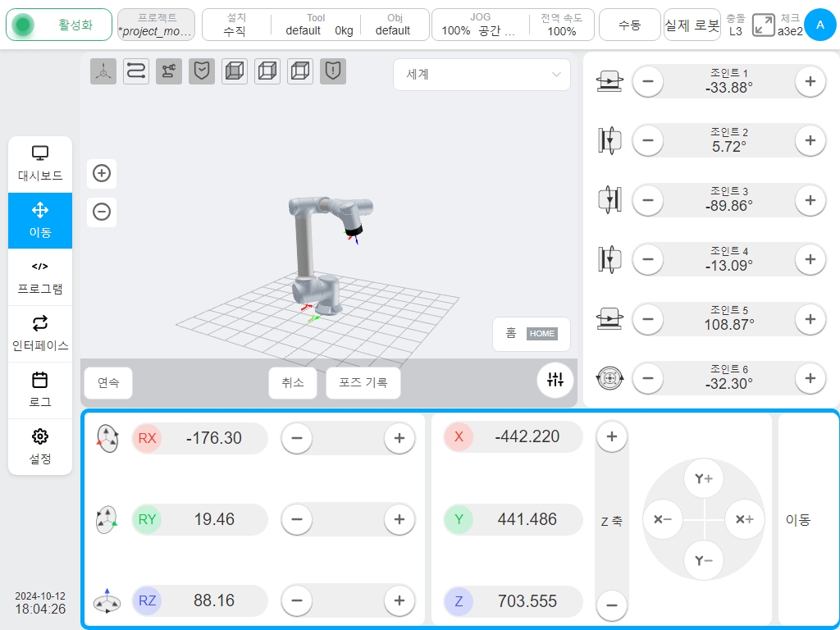The image size is (840, 630).
Task: Click the 취소 cancel button
Action: [293, 382]
